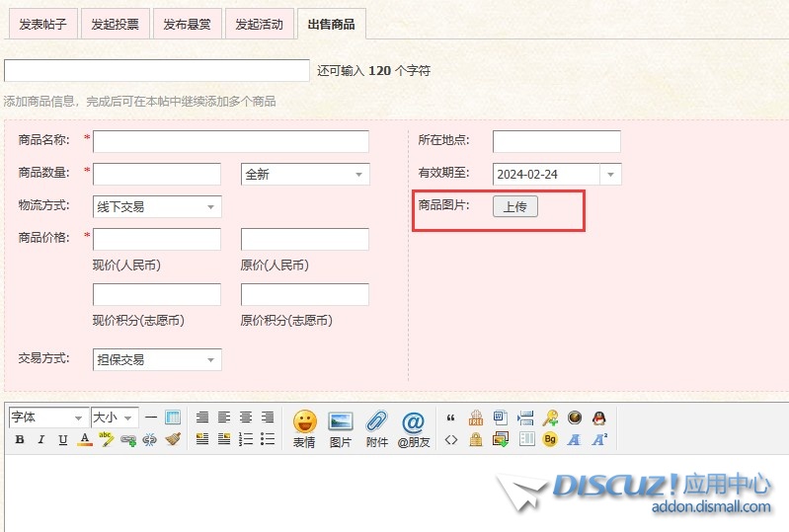Click the 现价(人民币) price field

coord(157,239)
